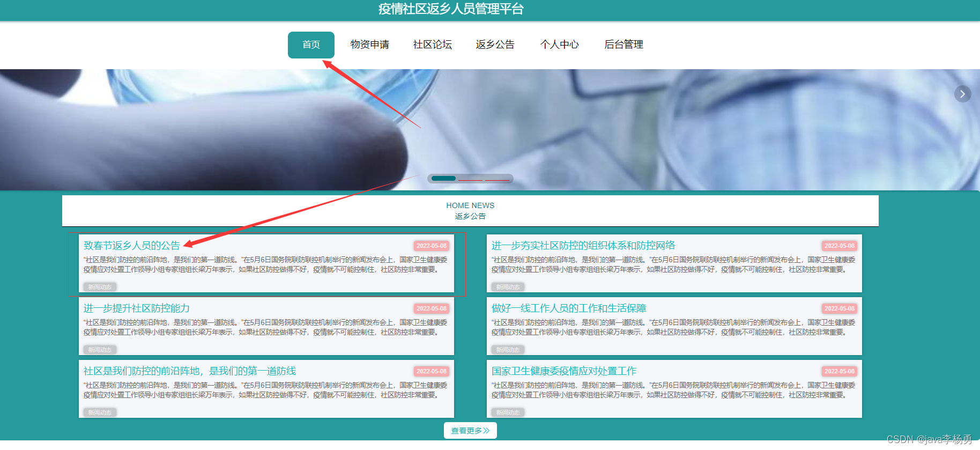Screen dimensions: 980x450
Task: Open the 首页 navigation tab
Action: 311,45
